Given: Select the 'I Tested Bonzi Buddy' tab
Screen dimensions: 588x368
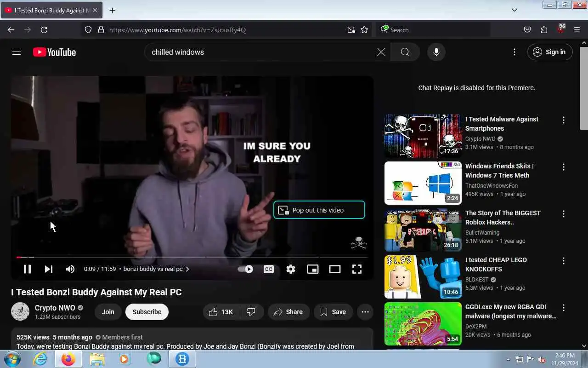Looking at the screenshot, I should point(51,10).
